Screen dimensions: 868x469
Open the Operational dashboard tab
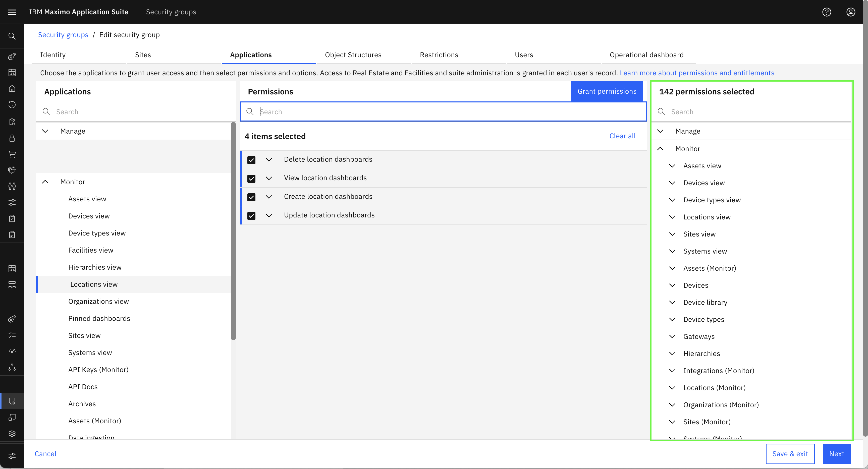[x=649, y=55]
